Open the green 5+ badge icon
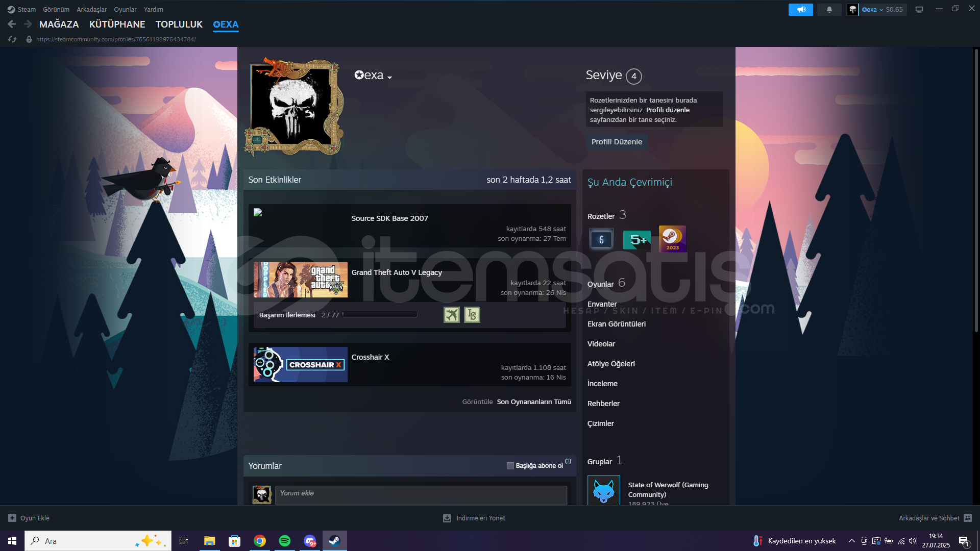The image size is (980, 551). click(636, 239)
